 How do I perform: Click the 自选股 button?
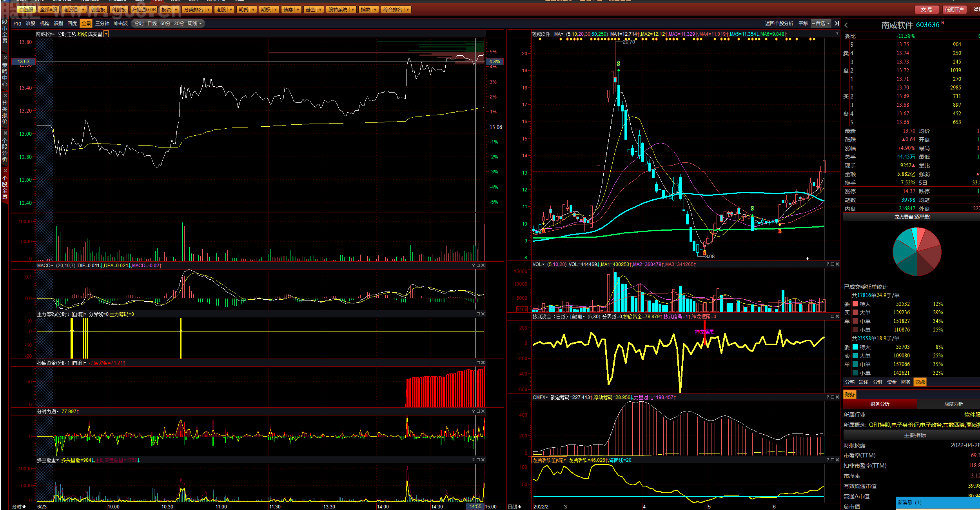point(26,9)
